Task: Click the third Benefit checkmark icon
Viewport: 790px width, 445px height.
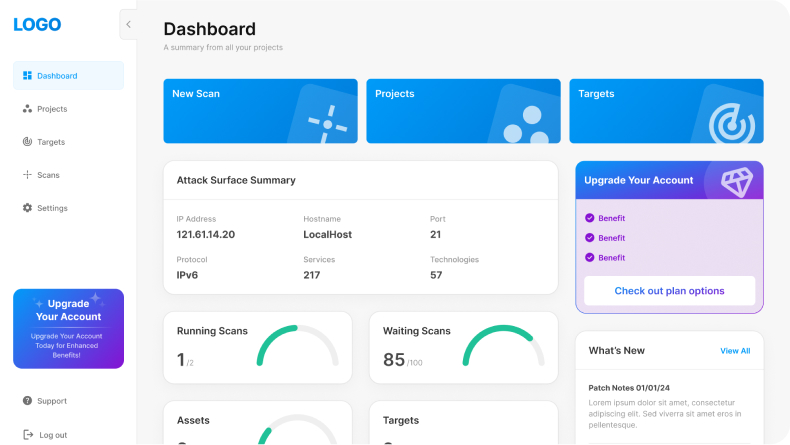Action: coord(589,258)
